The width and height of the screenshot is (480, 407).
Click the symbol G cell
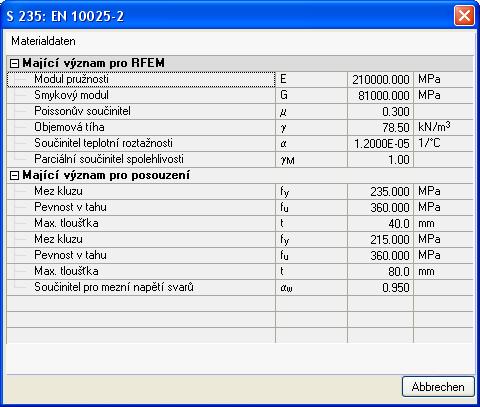pyautogui.click(x=311, y=95)
